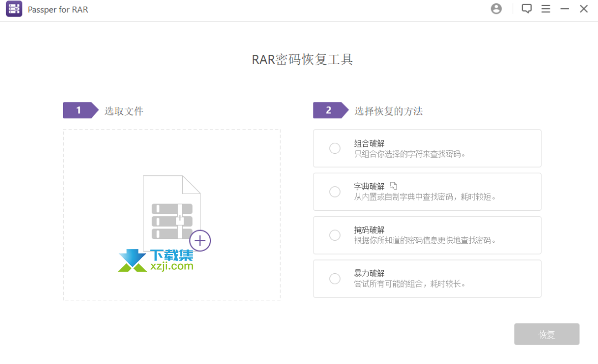Open the hamburger menu

(546, 9)
